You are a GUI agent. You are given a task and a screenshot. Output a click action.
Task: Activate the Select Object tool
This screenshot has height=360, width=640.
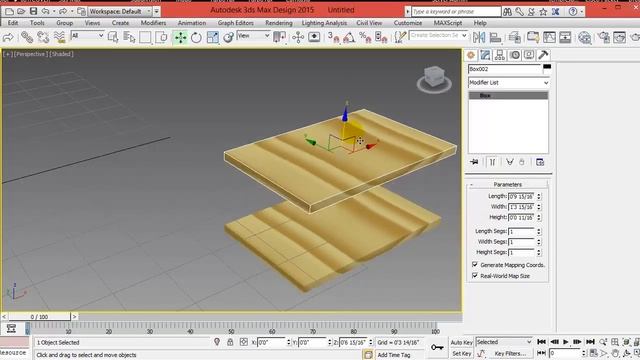(x=113, y=37)
